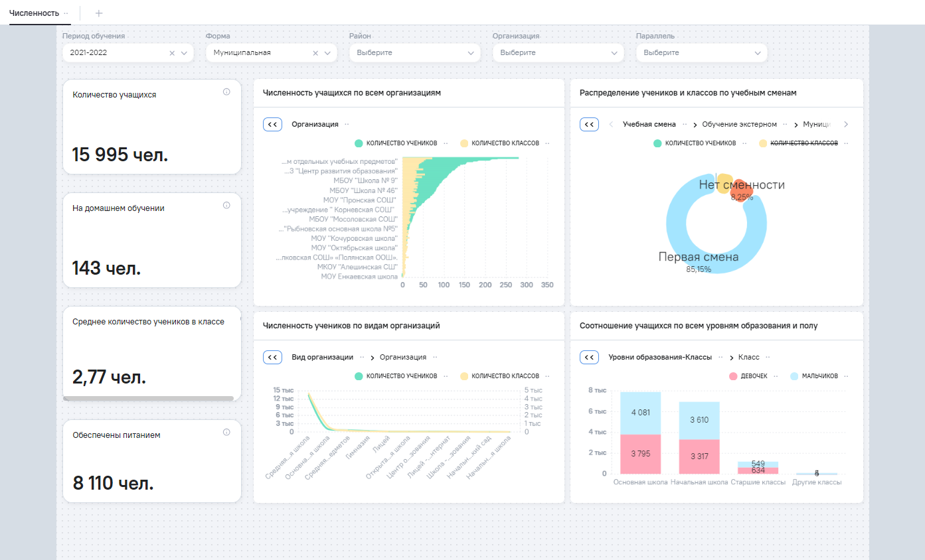
Task: Add a new dashboard tab with plus
Action: [x=99, y=13]
